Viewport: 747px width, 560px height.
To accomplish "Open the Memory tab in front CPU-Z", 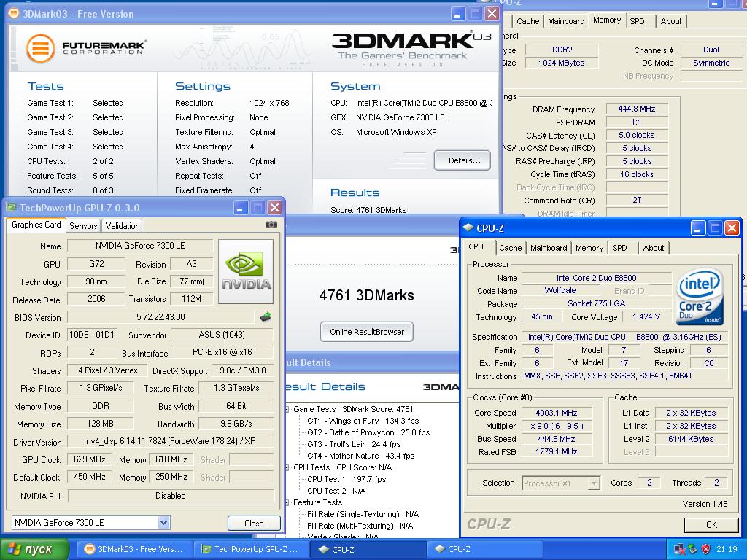I will tap(589, 248).
